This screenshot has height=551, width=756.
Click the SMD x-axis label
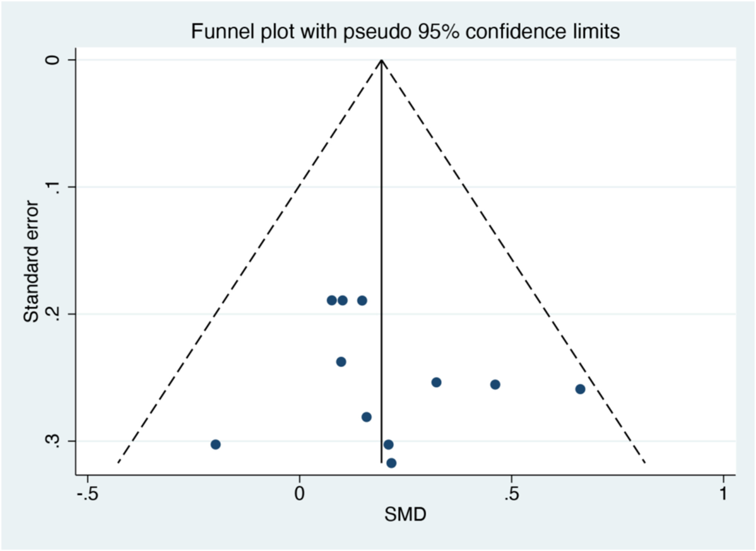point(405,514)
